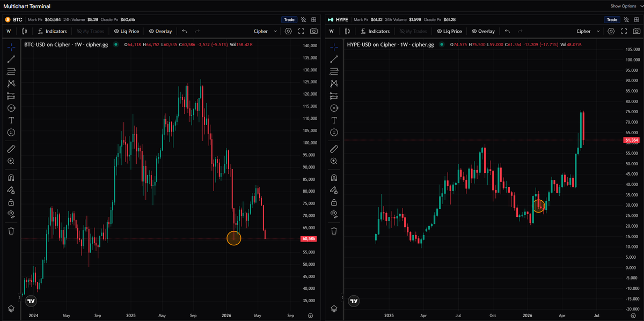Click 61.364 price label on HYPE axis

pyautogui.click(x=632, y=140)
